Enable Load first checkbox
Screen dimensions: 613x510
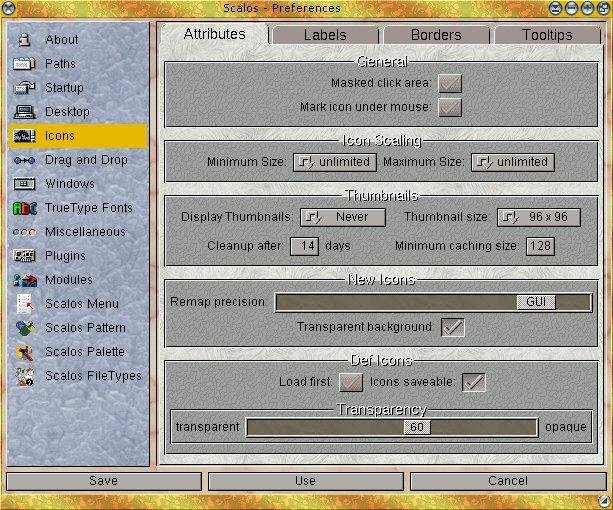[351, 382]
